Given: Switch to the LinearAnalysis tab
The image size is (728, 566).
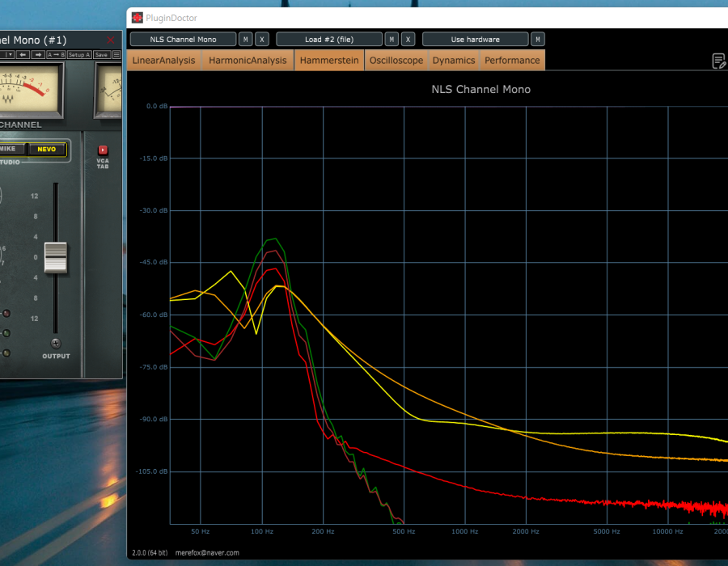Looking at the screenshot, I should 164,61.
